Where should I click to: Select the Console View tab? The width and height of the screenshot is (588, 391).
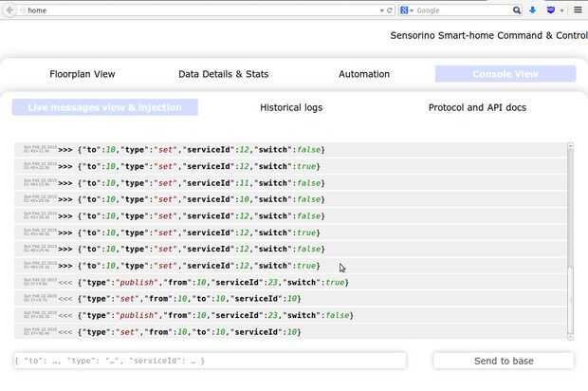(505, 74)
